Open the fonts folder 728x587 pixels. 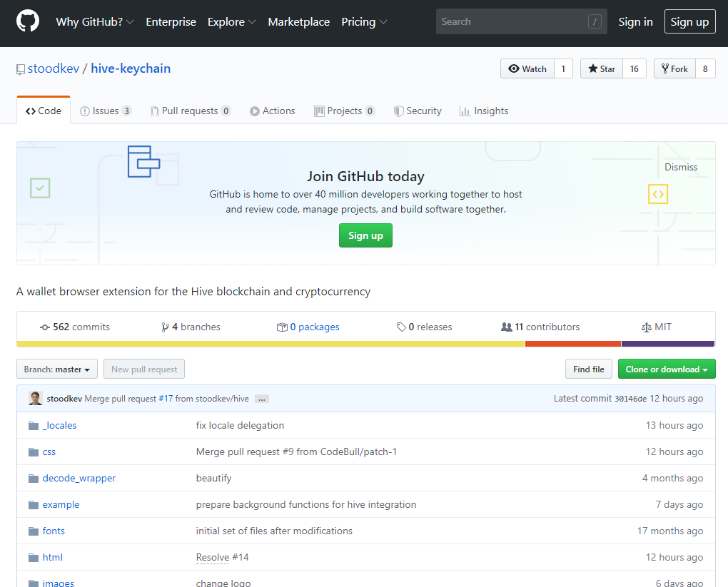(x=54, y=531)
